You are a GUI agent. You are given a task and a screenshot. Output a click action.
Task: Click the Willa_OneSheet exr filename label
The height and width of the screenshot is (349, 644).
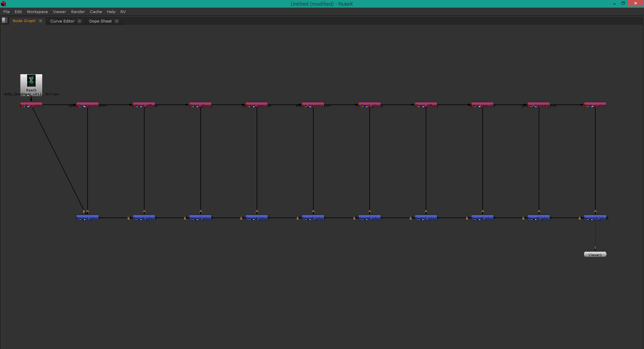pos(32,94)
